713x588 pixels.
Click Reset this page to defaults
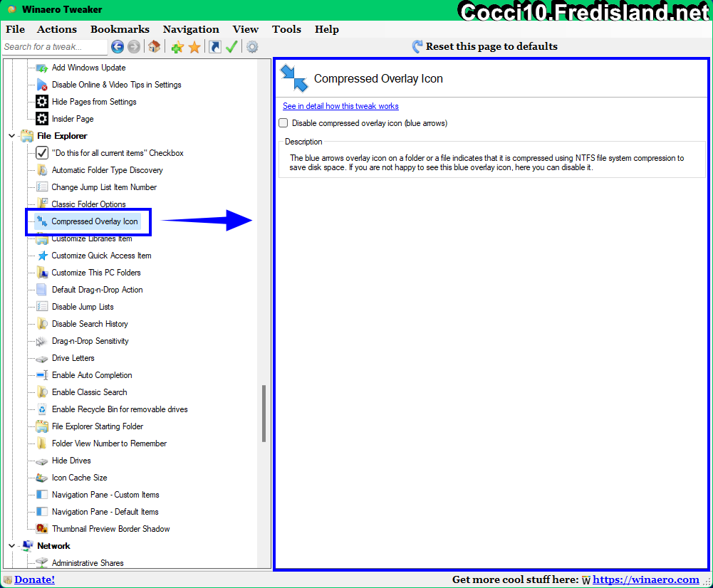(x=491, y=46)
